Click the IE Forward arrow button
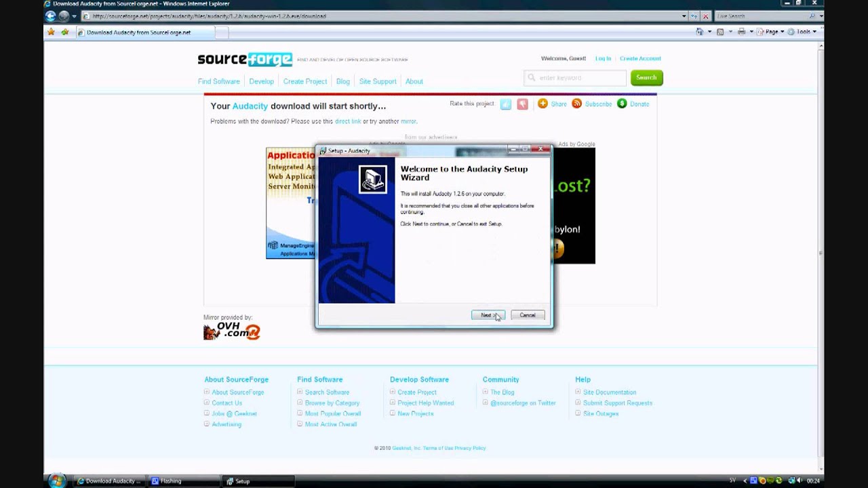The height and width of the screenshot is (488, 868). click(64, 16)
